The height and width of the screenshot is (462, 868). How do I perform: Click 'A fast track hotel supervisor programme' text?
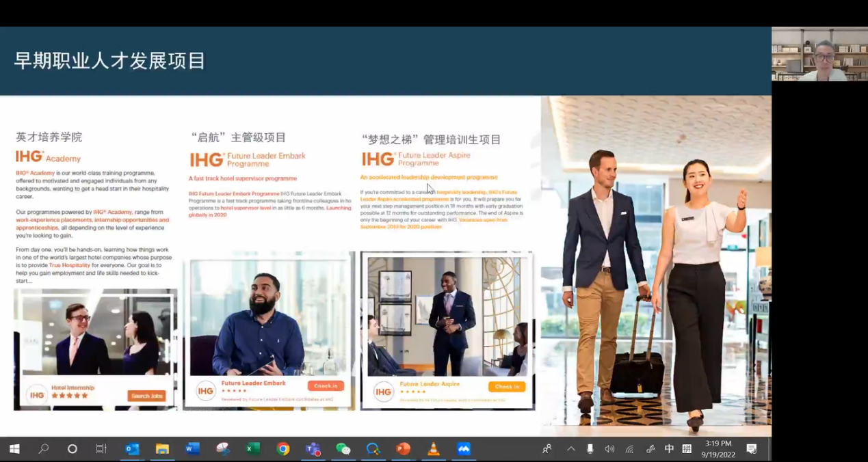pos(243,178)
